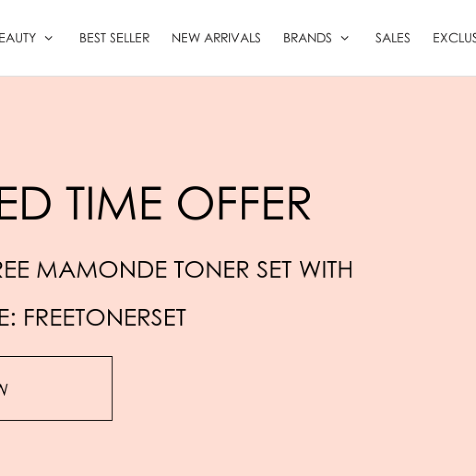Select the Brands menu label
The image size is (476, 476).
coord(307,38)
